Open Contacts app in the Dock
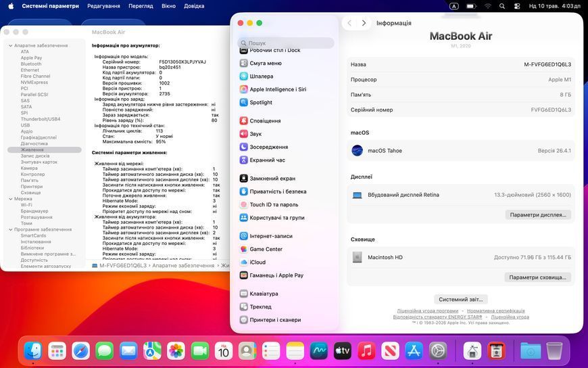 tap(247, 351)
